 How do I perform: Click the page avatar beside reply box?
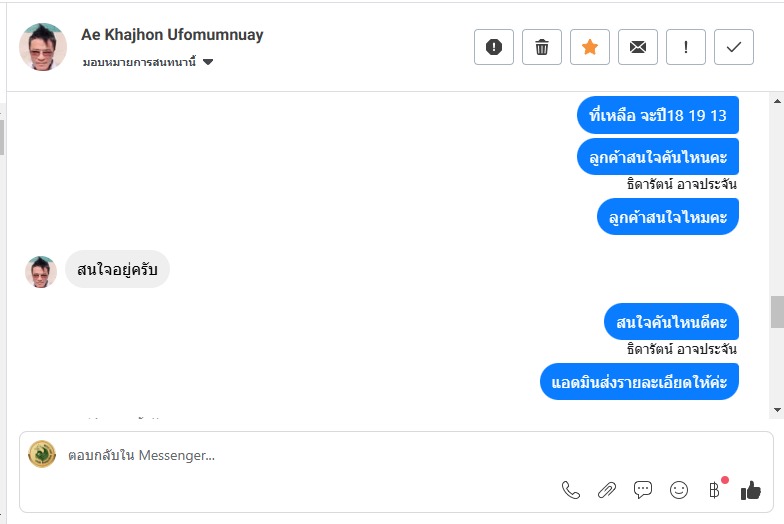coord(42,455)
